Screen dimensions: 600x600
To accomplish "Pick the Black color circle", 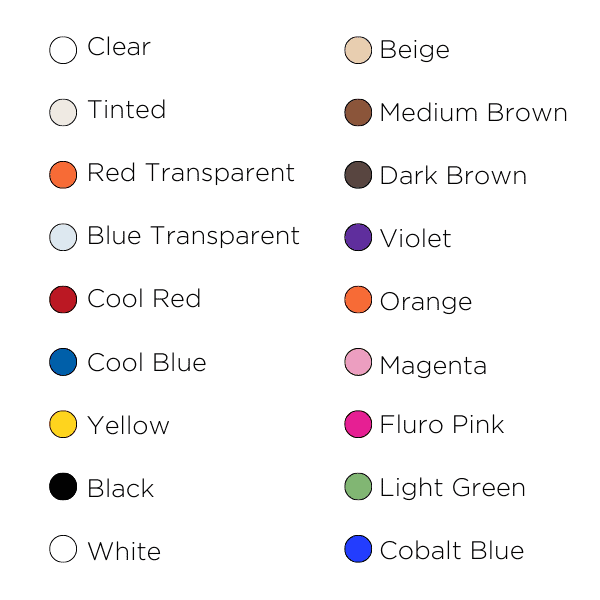I will [63, 487].
